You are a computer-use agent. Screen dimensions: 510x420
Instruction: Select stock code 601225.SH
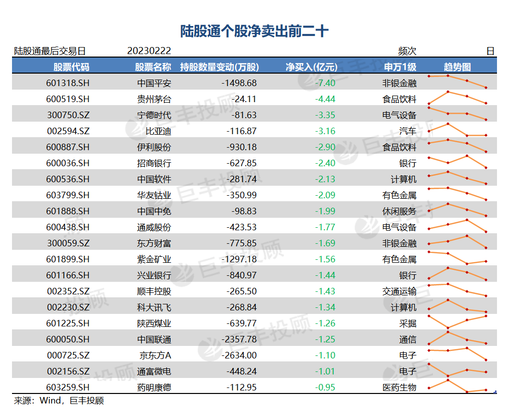tap(68, 323)
